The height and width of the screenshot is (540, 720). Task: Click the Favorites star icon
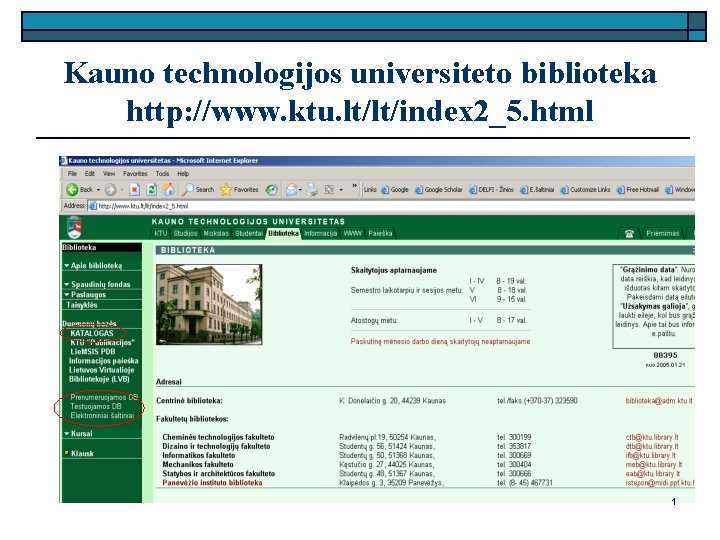tap(226, 189)
